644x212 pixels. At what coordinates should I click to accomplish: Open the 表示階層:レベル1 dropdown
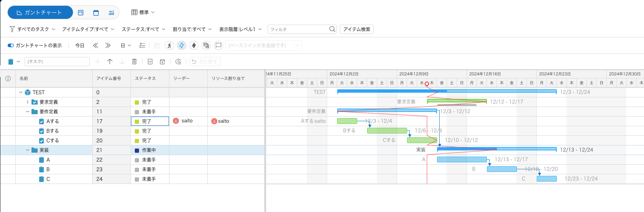pyautogui.click(x=240, y=29)
